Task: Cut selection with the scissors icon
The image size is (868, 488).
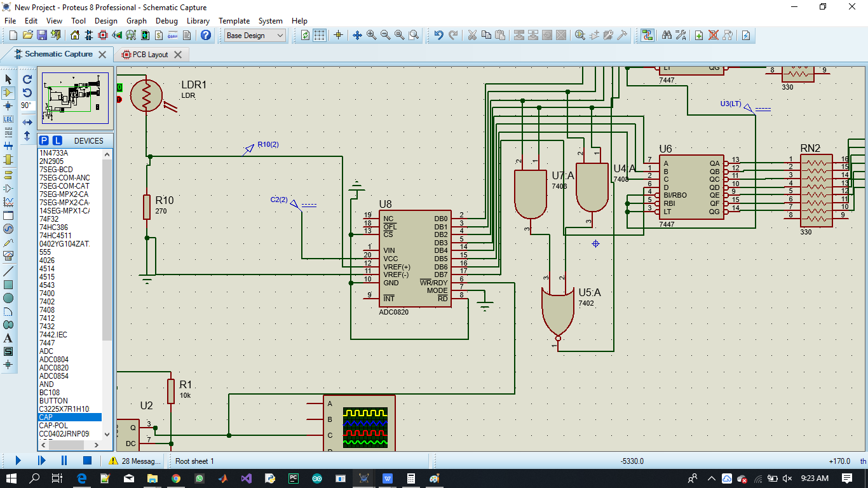Action: tap(472, 35)
